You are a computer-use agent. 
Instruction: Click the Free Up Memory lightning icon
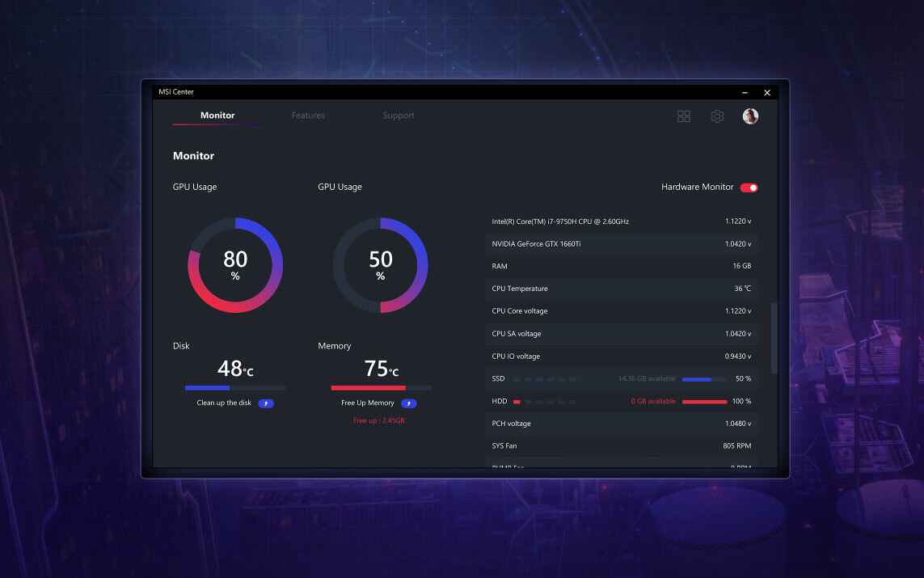[409, 403]
